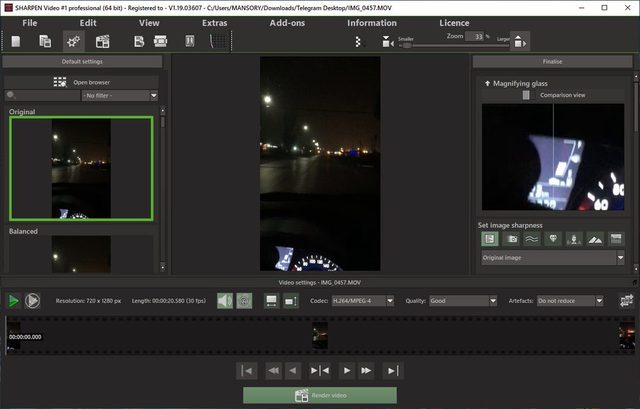Select the mountain landscape sharpness preset
Viewport: 640px width, 409px height.
[x=596, y=239]
